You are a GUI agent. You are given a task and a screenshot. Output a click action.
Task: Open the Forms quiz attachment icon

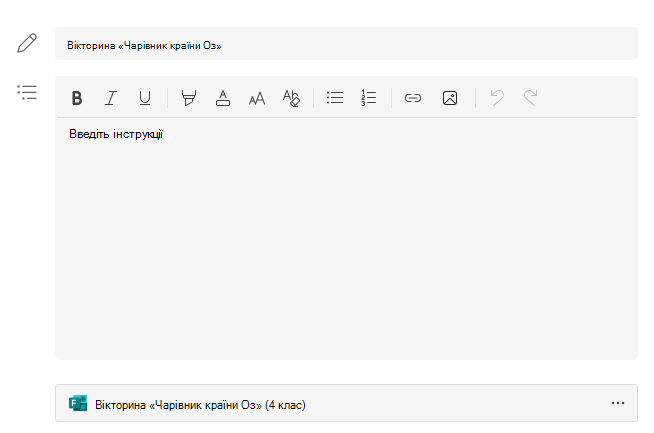pos(78,403)
